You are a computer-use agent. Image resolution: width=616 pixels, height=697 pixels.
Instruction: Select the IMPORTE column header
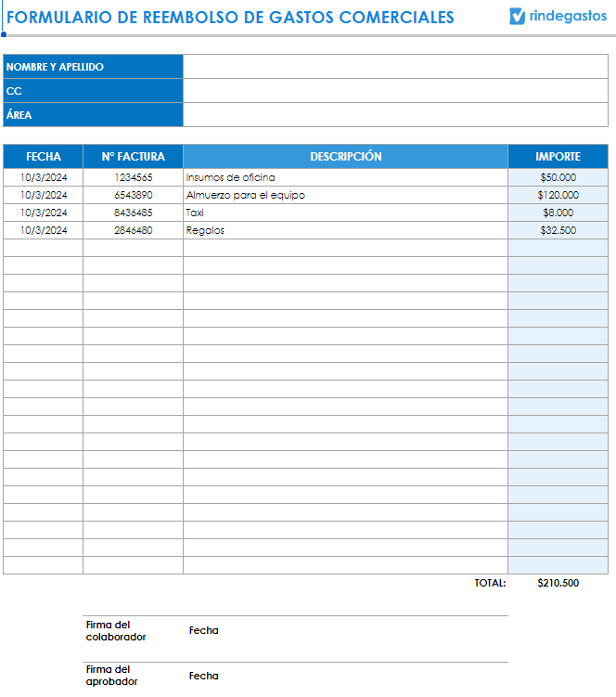558,157
